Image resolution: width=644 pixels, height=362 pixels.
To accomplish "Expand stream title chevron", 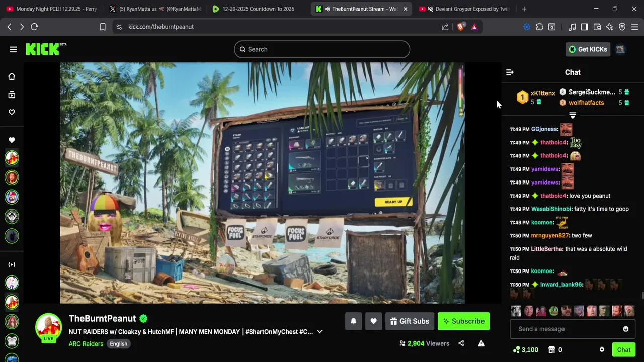I will 319,332.
